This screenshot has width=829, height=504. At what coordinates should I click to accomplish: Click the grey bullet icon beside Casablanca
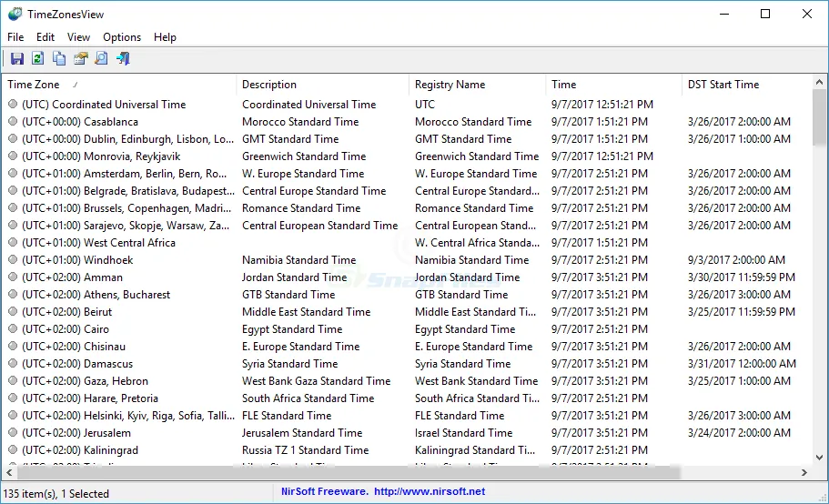(x=14, y=122)
